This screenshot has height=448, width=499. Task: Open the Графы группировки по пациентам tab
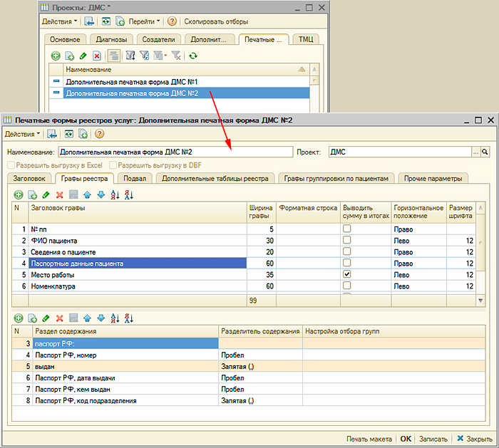(x=335, y=178)
